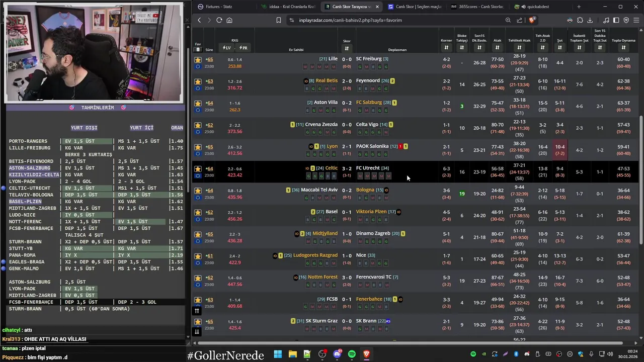
Task: Open browser main menu
Action: (x=636, y=20)
